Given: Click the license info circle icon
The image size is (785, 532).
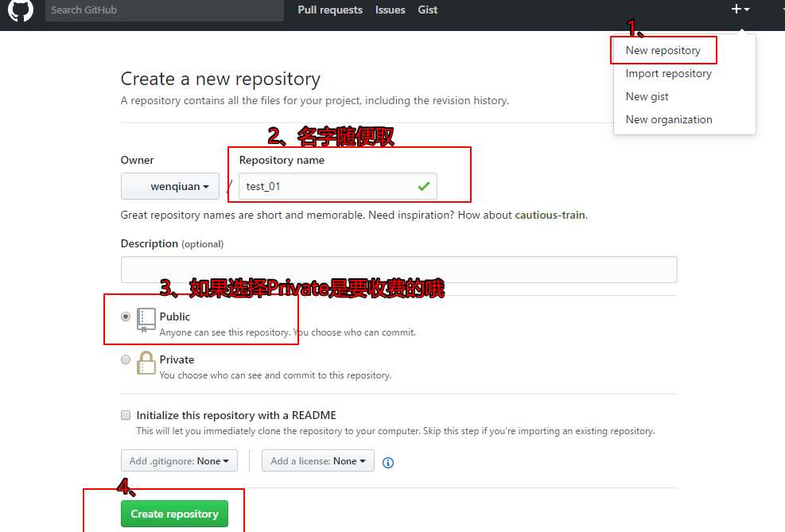Looking at the screenshot, I should click(x=388, y=463).
